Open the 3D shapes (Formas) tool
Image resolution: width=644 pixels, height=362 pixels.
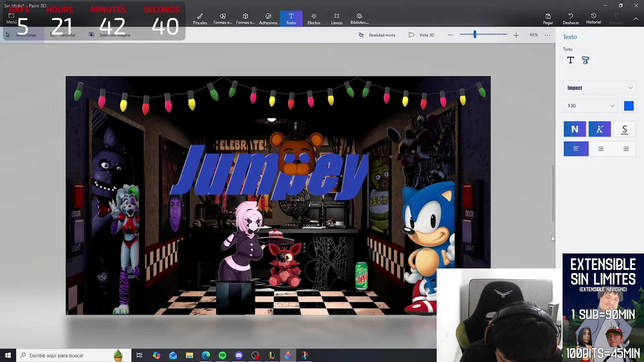coord(246,19)
